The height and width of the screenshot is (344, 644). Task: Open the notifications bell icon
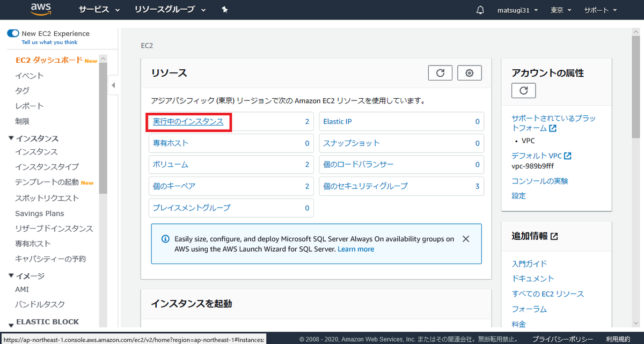tap(480, 10)
